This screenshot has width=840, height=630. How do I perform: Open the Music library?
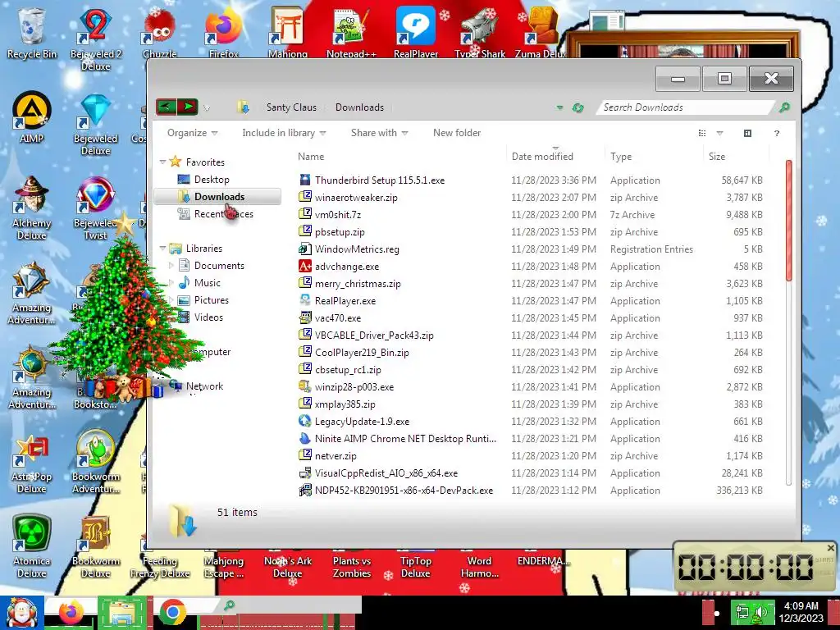pyautogui.click(x=207, y=283)
